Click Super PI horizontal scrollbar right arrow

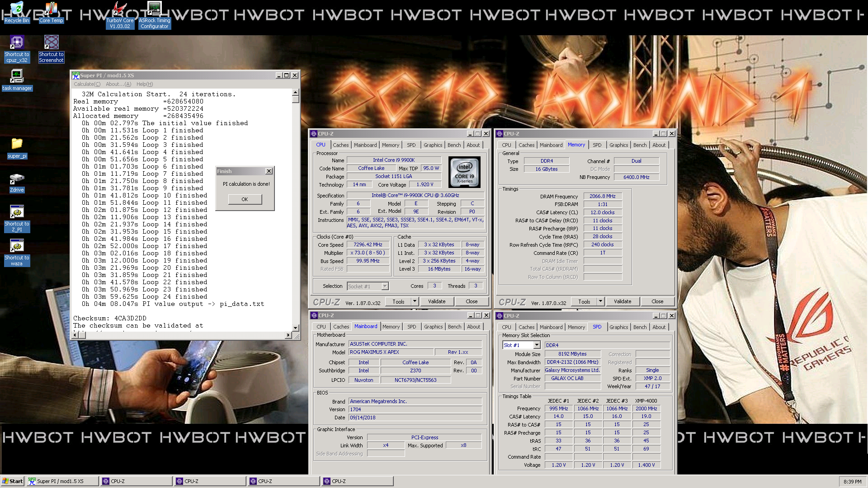(288, 335)
